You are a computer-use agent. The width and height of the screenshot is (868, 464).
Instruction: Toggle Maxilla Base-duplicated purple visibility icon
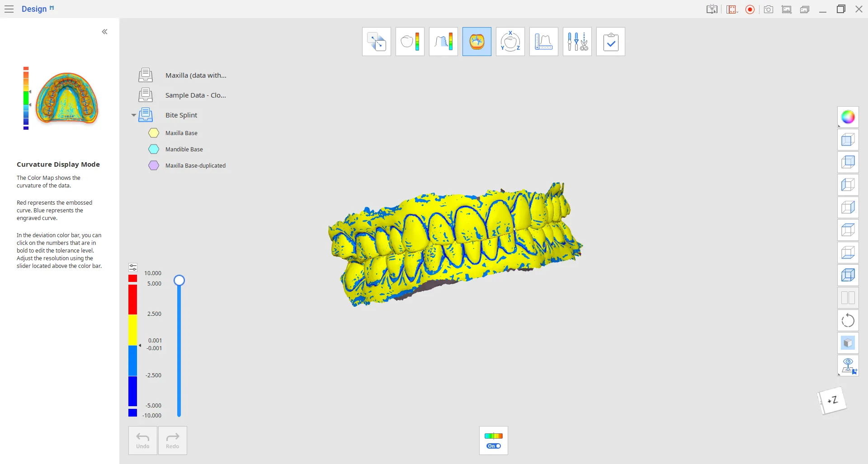click(x=154, y=165)
